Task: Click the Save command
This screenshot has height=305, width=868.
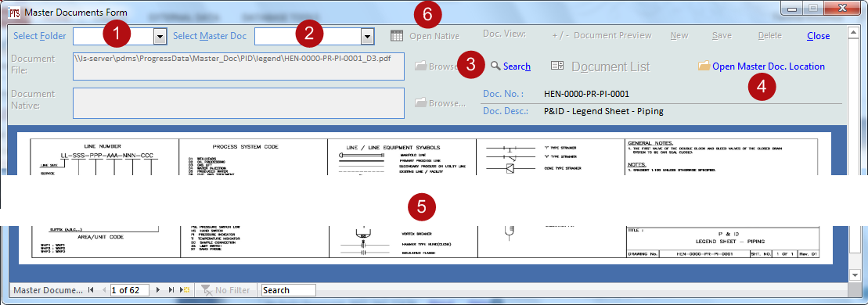Action: pos(722,35)
